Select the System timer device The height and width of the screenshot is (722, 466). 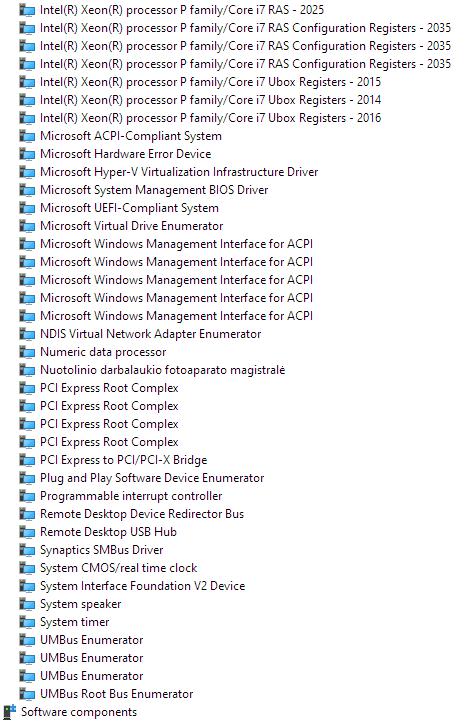coord(75,622)
